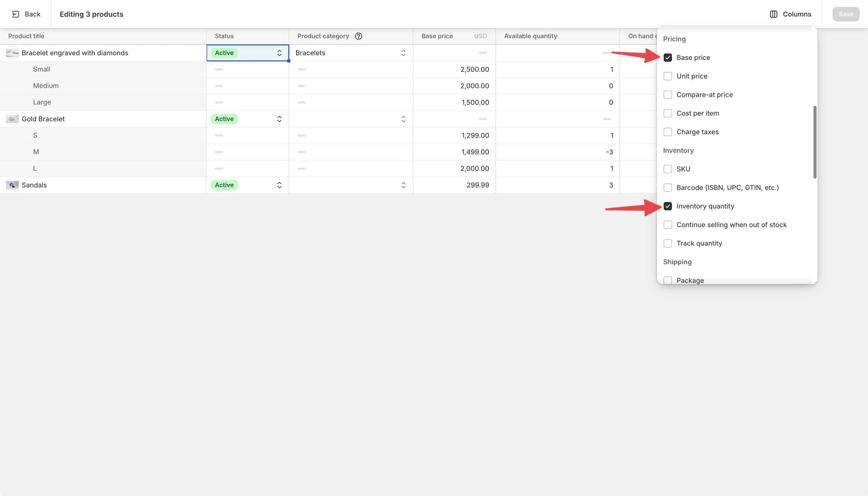
Task: Uncheck the Base price checkbox
Action: [x=668, y=58]
